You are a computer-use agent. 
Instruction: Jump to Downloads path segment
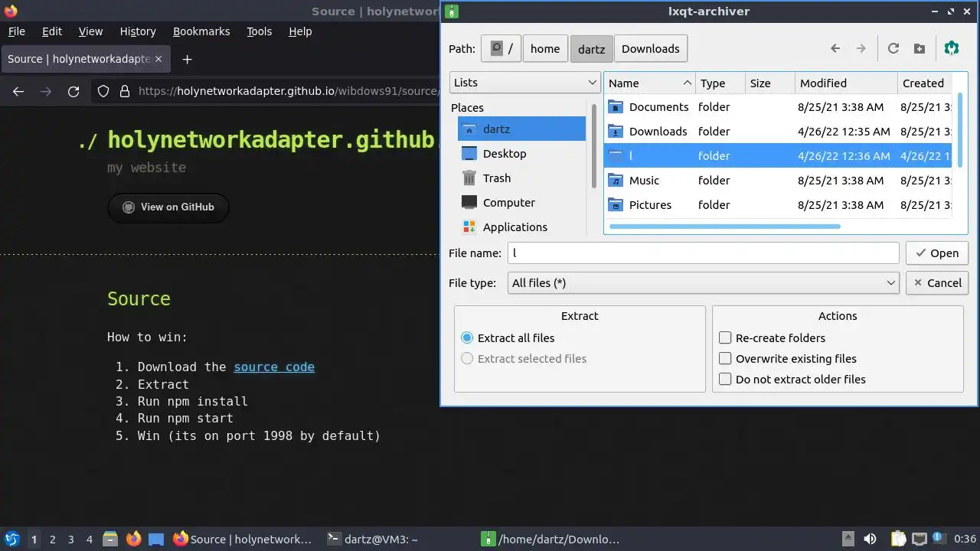point(651,48)
